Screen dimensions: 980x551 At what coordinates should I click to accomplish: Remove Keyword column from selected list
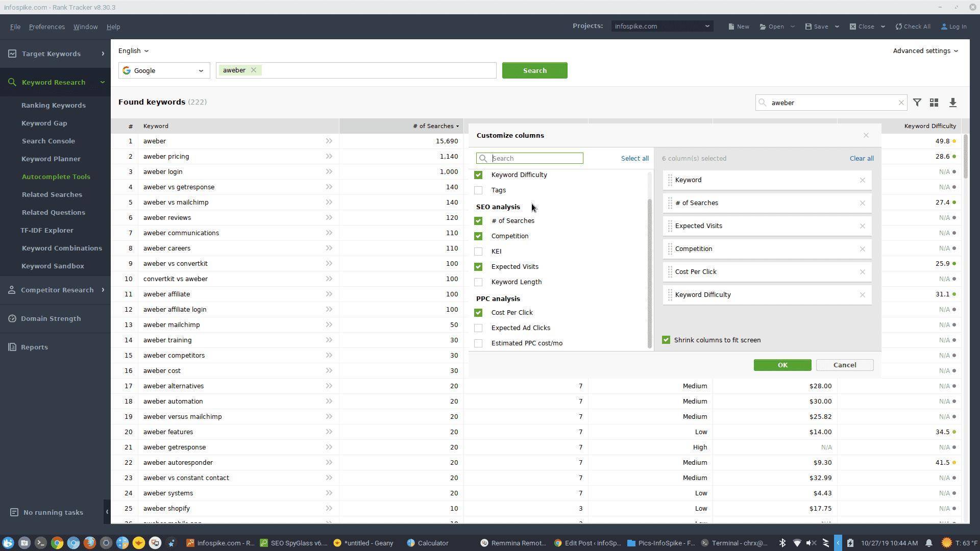(862, 180)
